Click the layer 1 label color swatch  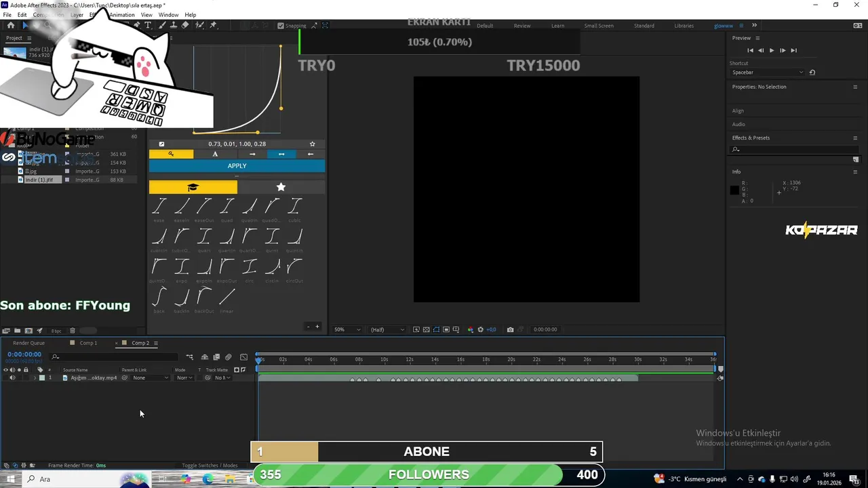coord(42,378)
